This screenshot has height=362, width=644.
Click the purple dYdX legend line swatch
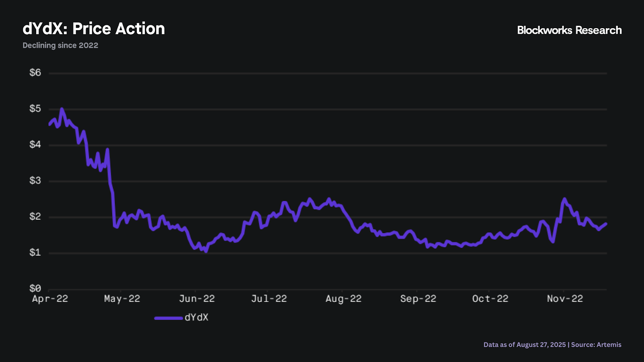click(x=169, y=318)
